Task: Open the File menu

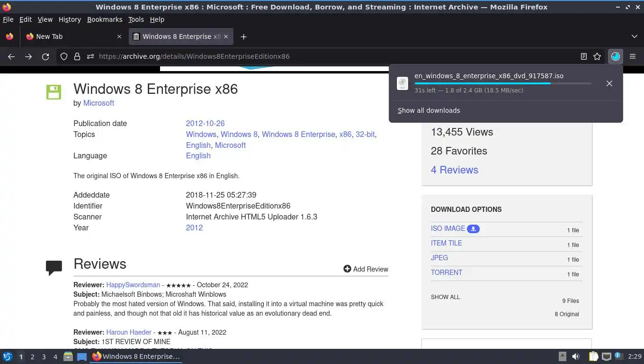Action: tap(8, 19)
